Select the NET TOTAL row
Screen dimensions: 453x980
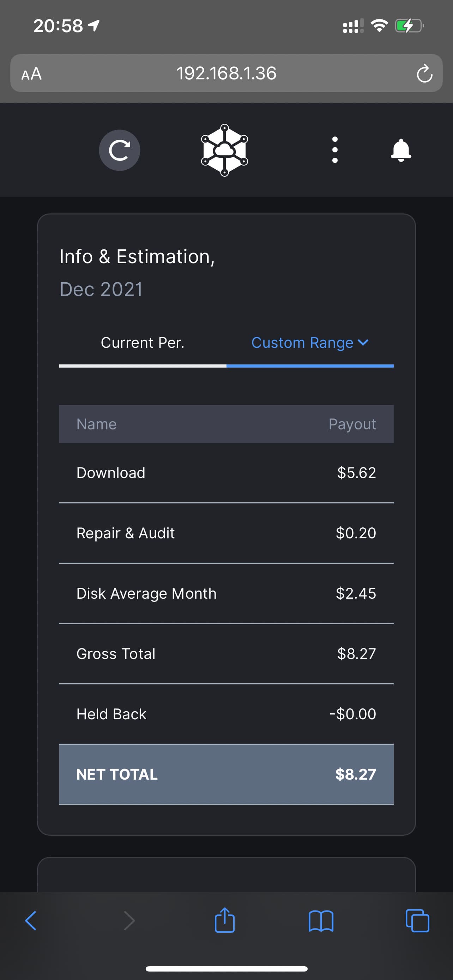coord(226,774)
